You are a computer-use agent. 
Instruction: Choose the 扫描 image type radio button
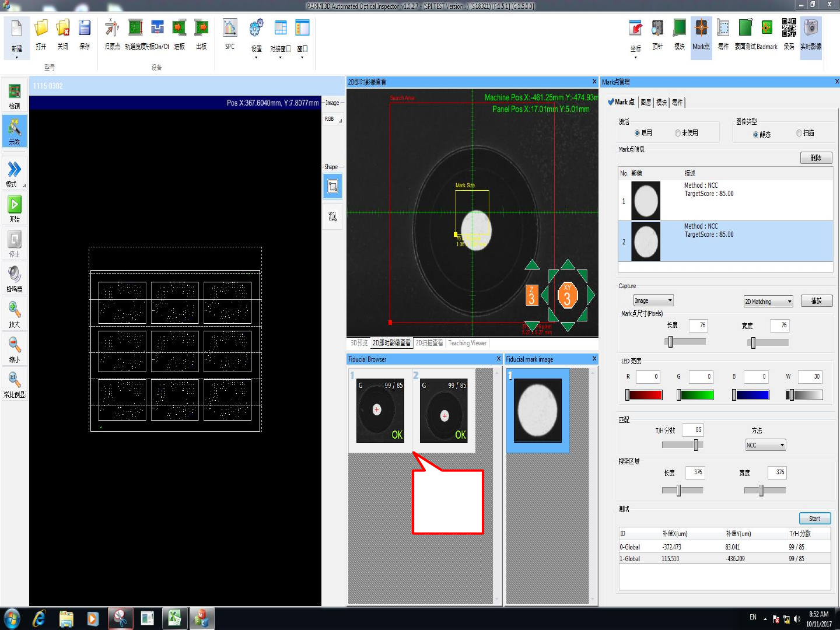[799, 133]
